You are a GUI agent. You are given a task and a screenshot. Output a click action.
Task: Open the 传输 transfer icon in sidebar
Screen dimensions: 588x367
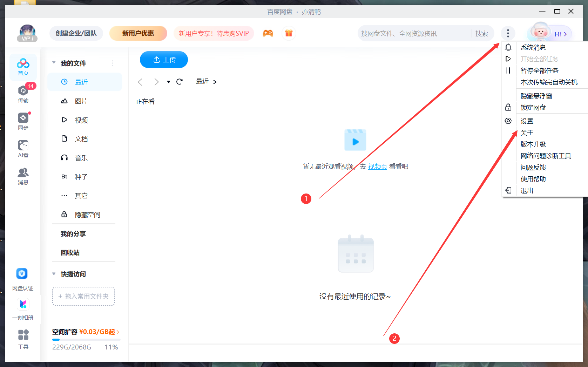tap(23, 94)
